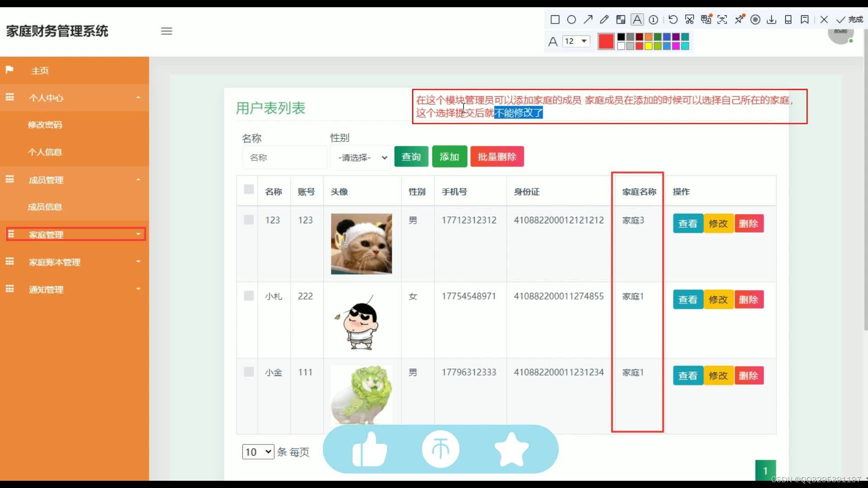Pin the screenshot to screen
The width and height of the screenshot is (868, 488).
(x=739, y=19)
